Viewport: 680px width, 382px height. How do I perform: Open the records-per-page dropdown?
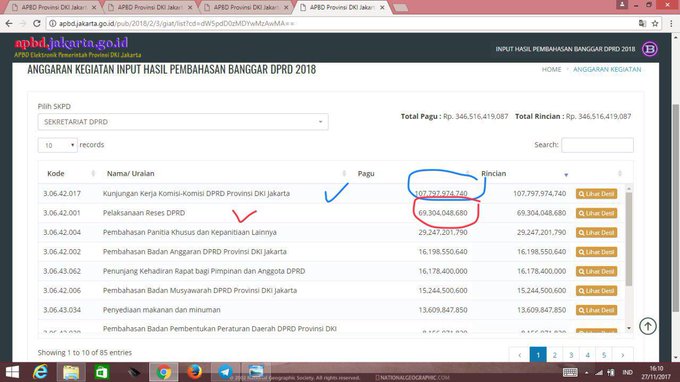pos(58,145)
